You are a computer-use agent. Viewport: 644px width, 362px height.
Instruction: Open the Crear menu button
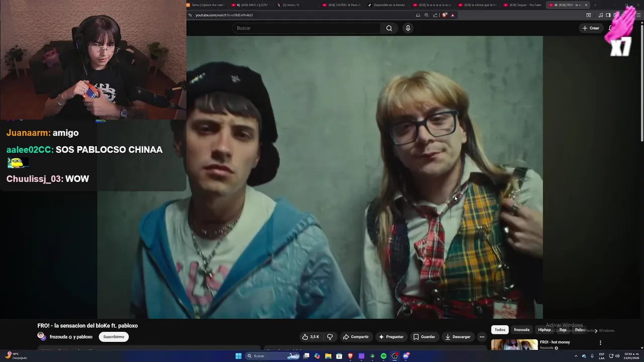tap(591, 28)
